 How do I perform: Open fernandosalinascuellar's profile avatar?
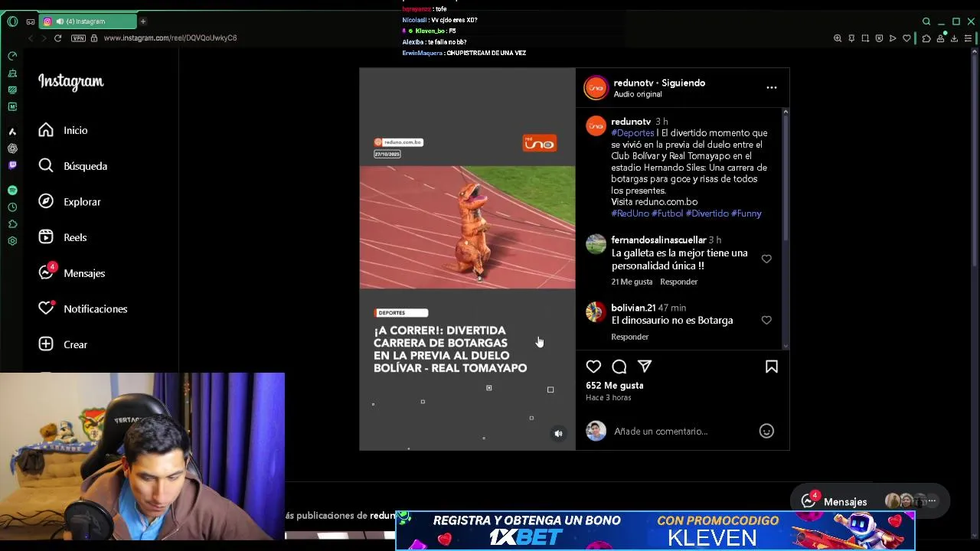pyautogui.click(x=596, y=244)
